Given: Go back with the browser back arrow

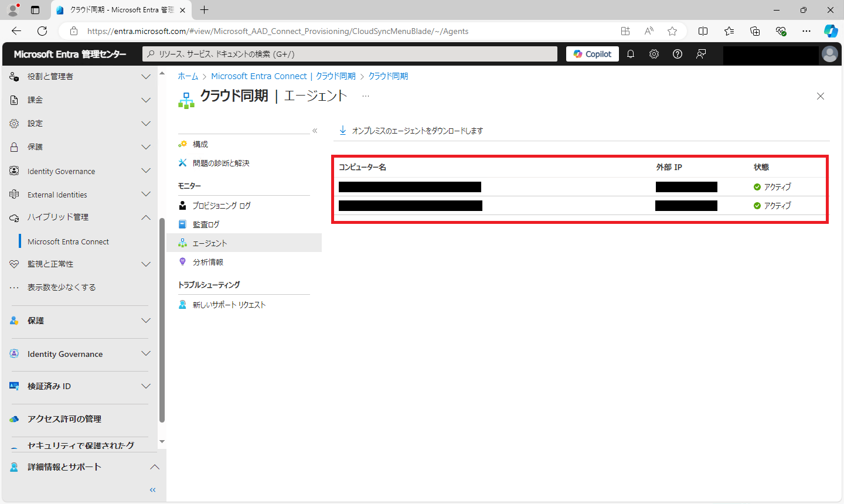Looking at the screenshot, I should coord(16,31).
